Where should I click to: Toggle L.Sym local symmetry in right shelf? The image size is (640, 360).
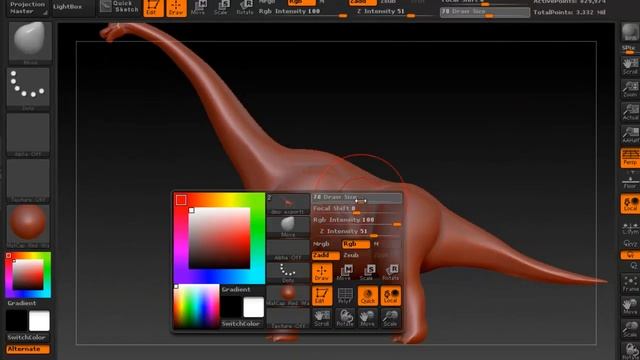pos(630,227)
